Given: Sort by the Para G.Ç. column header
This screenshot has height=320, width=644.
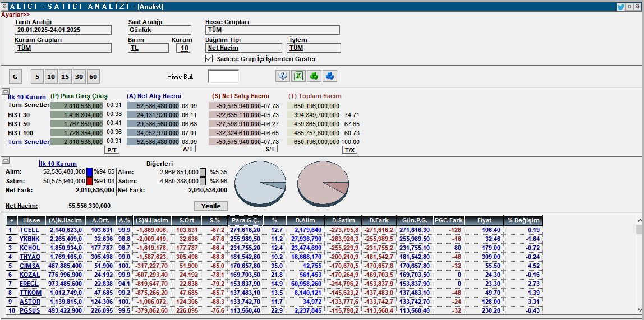Looking at the screenshot, I should 245,220.
